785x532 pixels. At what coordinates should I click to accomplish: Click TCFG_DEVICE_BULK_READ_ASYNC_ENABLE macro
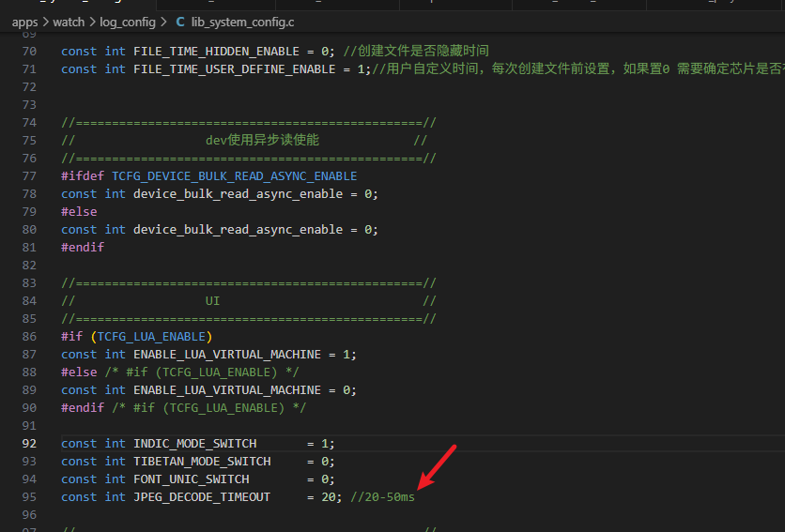tap(235, 176)
